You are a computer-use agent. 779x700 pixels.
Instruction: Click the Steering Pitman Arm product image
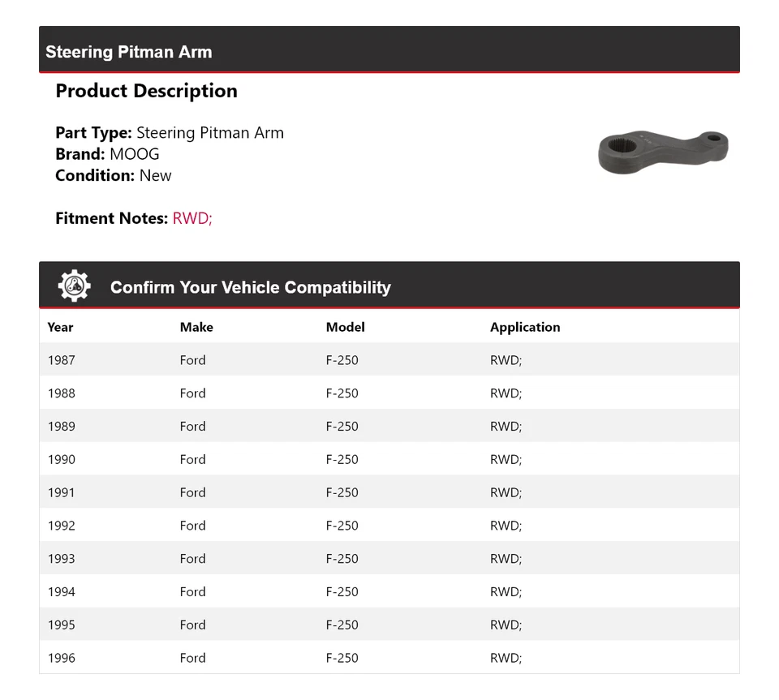pos(663,152)
